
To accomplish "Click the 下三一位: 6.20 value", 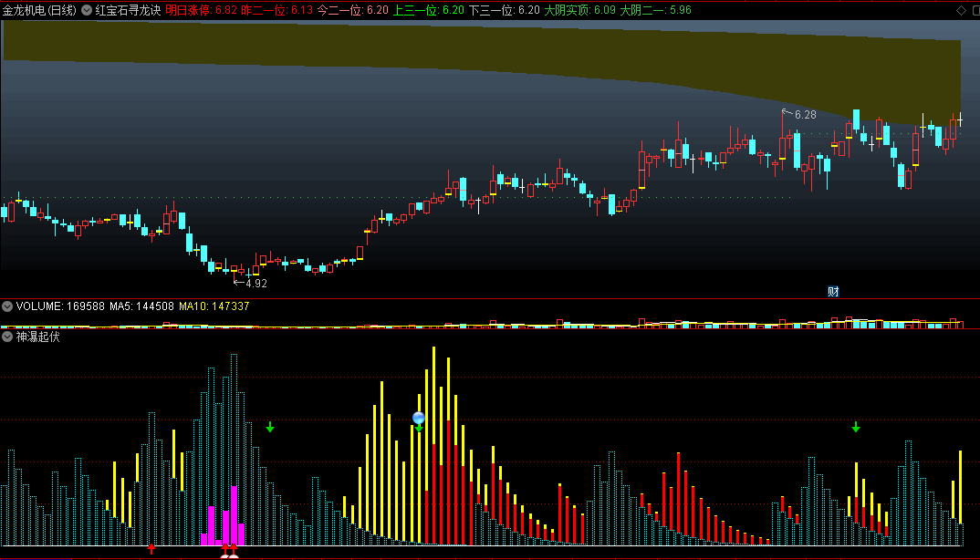I will pos(504,10).
